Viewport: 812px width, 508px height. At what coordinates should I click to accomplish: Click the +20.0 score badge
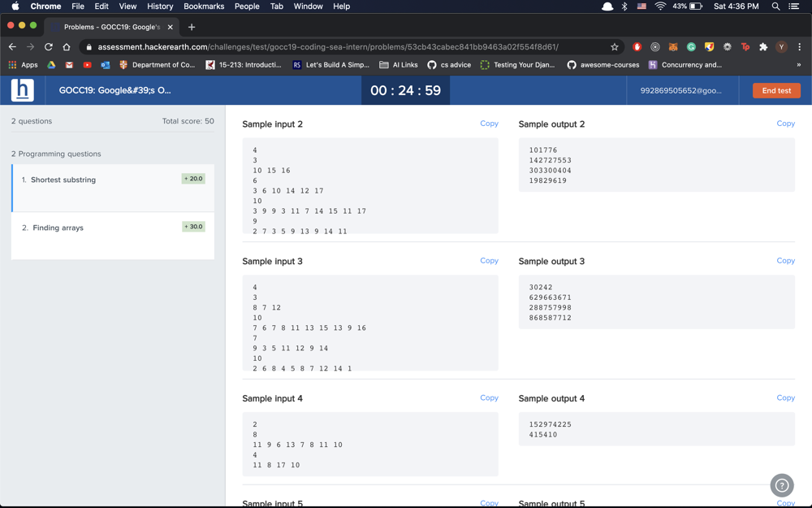coord(194,178)
